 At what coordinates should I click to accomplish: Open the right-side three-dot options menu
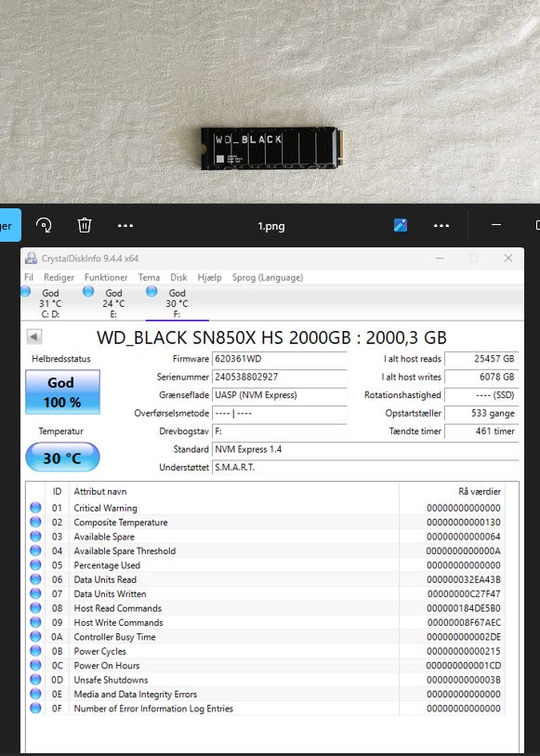pyautogui.click(x=441, y=226)
